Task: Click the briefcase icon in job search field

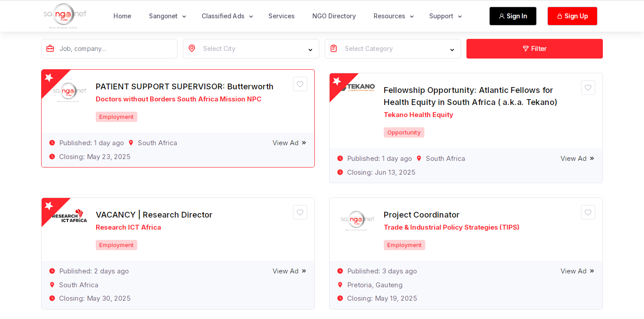Action: click(x=50, y=49)
